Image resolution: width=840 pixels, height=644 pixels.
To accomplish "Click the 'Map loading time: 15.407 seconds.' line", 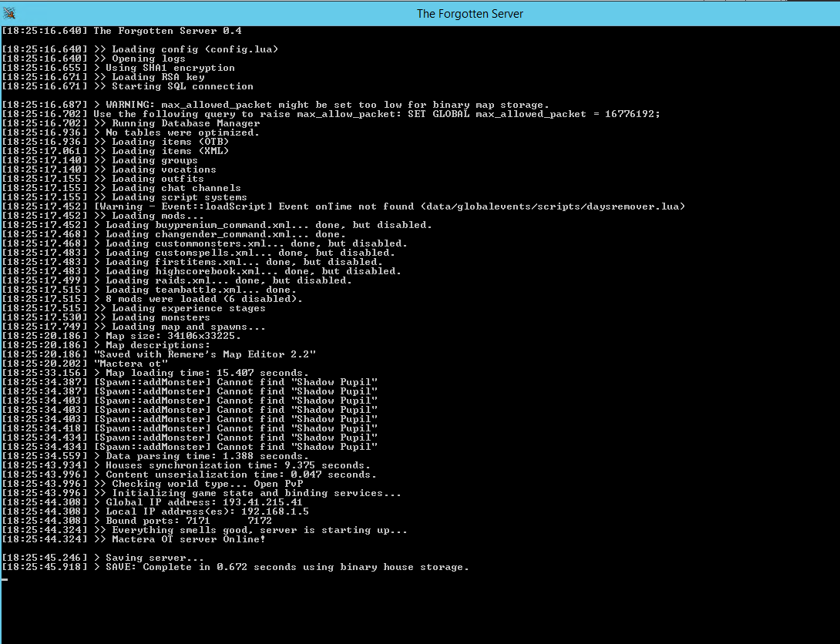I will coord(156,373).
